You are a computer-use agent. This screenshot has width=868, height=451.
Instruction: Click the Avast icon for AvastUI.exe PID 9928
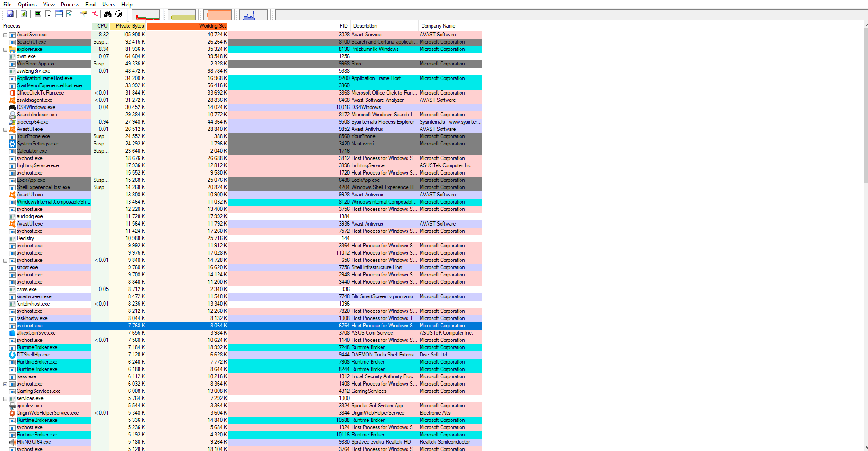pos(12,195)
